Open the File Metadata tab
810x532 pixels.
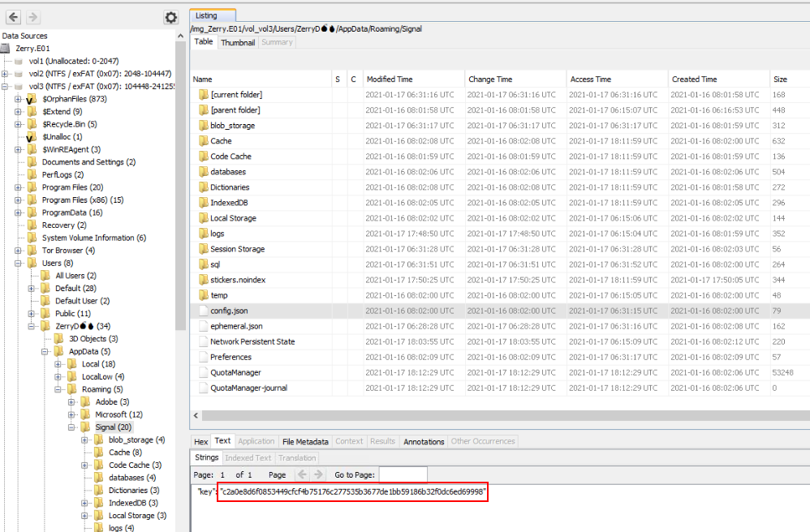304,441
